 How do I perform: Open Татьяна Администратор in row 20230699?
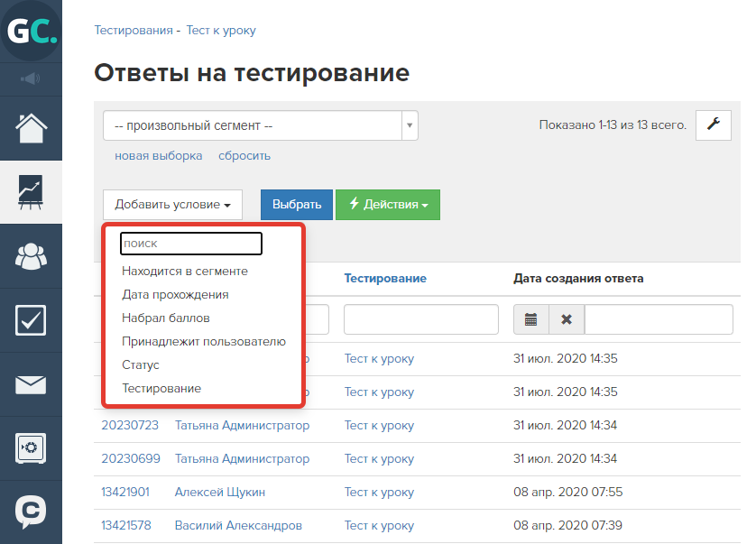(x=242, y=458)
